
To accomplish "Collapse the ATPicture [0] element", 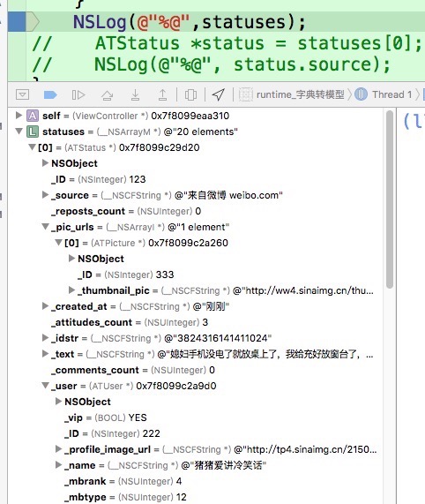I will 59,243.
